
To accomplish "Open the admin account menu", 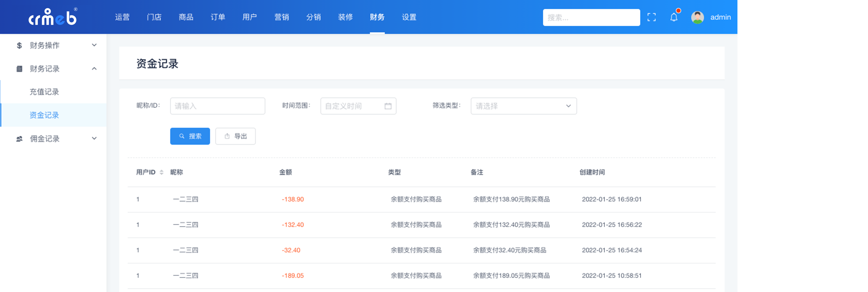I will coord(720,17).
